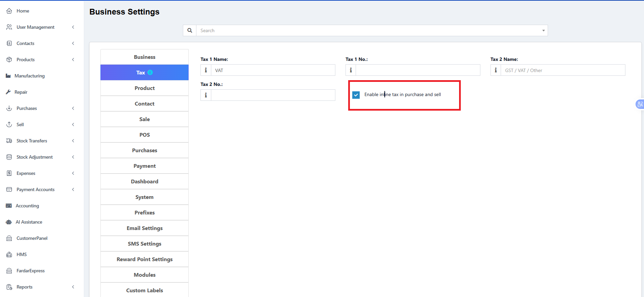Viewport: 644px width, 297px height.
Task: Click the AI Assistance robot icon
Action: coord(9,222)
